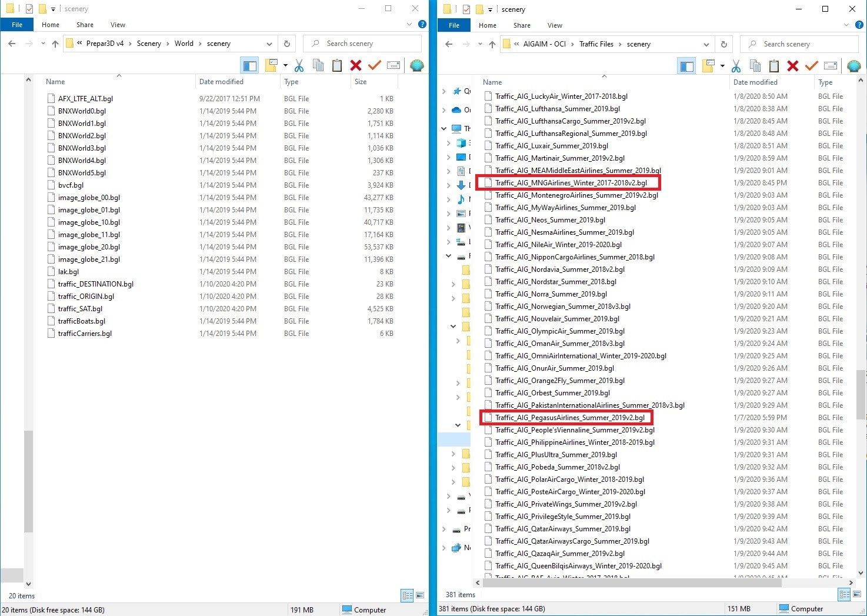The width and height of the screenshot is (867, 616).
Task: Click the orange checkmark icon in right window
Action: click(x=812, y=66)
